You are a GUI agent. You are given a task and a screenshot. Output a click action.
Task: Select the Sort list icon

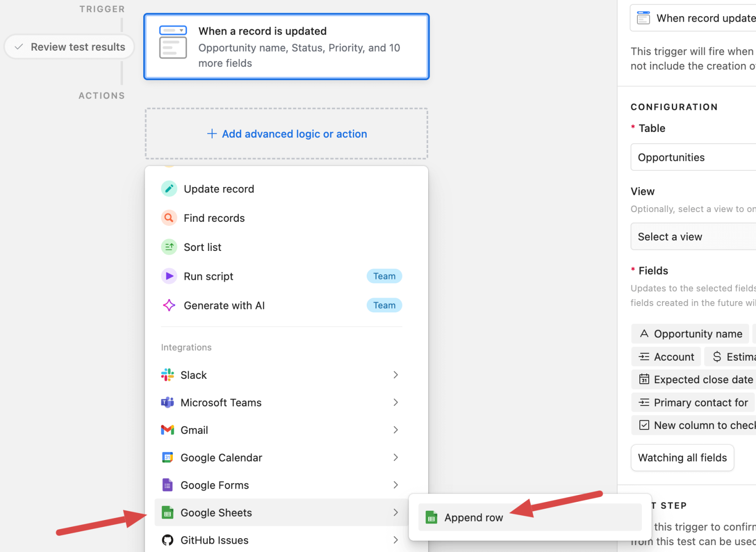click(x=169, y=246)
